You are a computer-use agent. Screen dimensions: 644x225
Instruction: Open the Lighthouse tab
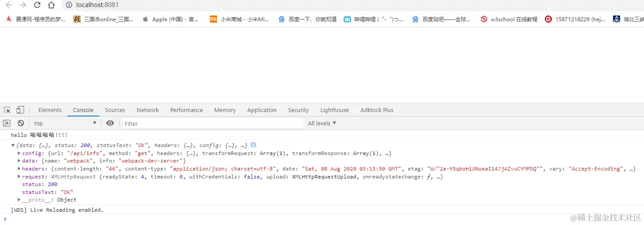click(x=334, y=110)
